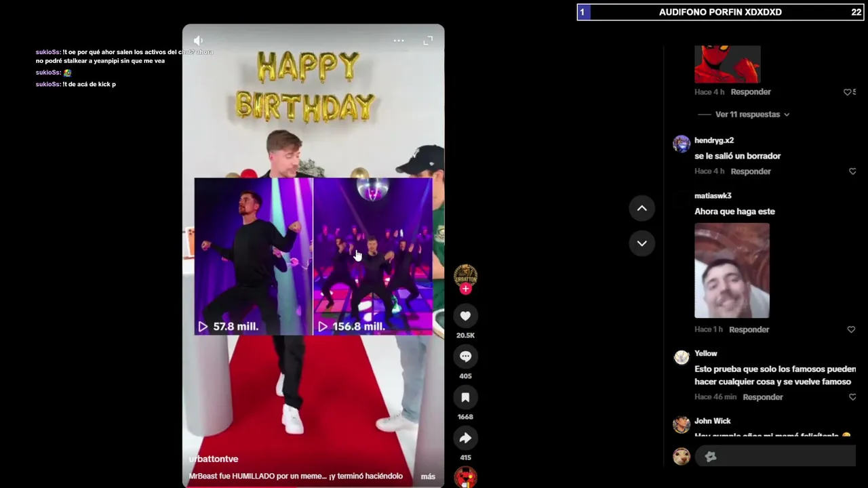Open the matiaswk3 username
The width and height of the screenshot is (868, 488).
tap(713, 196)
